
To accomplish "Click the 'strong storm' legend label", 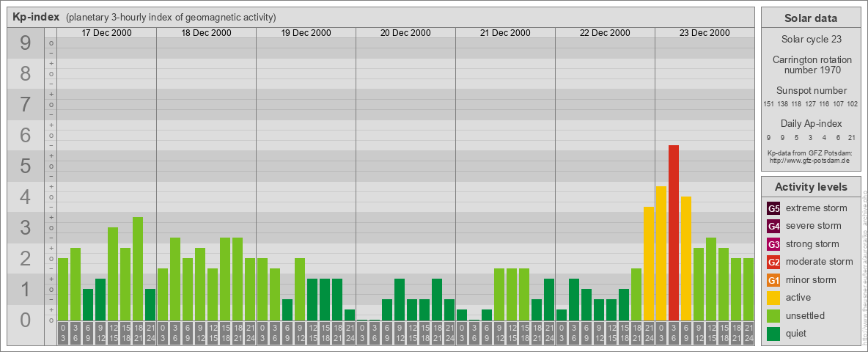I will pyautogui.click(x=812, y=243).
